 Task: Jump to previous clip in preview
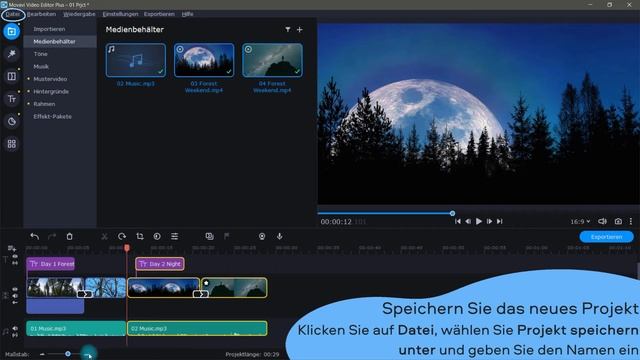(x=458, y=221)
